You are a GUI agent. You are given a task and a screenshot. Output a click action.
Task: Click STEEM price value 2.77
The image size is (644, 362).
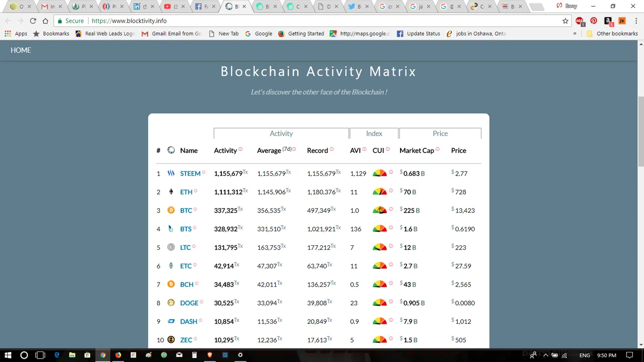tap(459, 173)
